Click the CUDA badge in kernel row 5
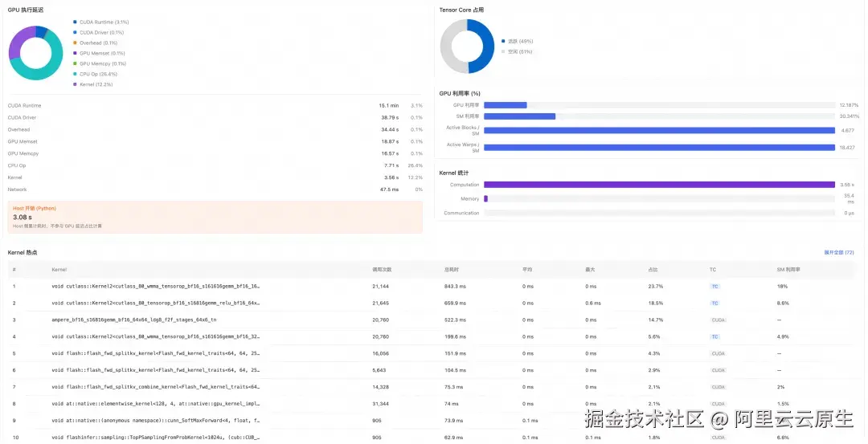Viewport: 868px width, 444px height. click(718, 353)
